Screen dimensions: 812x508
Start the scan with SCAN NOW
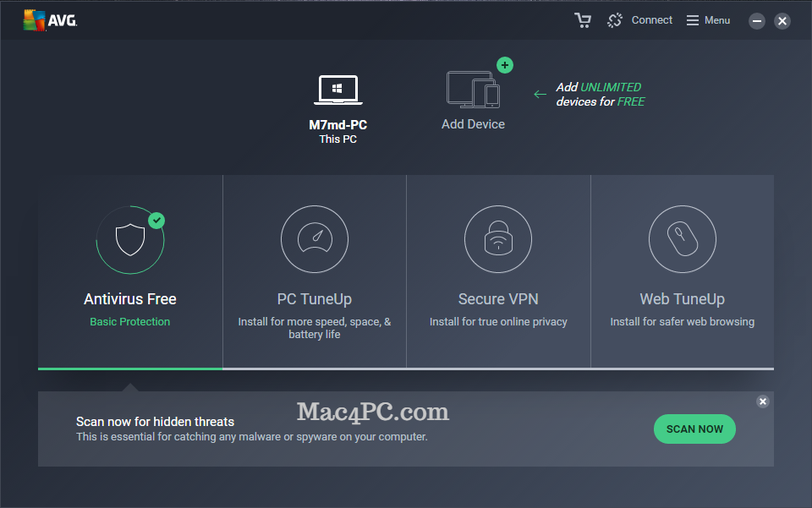(x=694, y=429)
